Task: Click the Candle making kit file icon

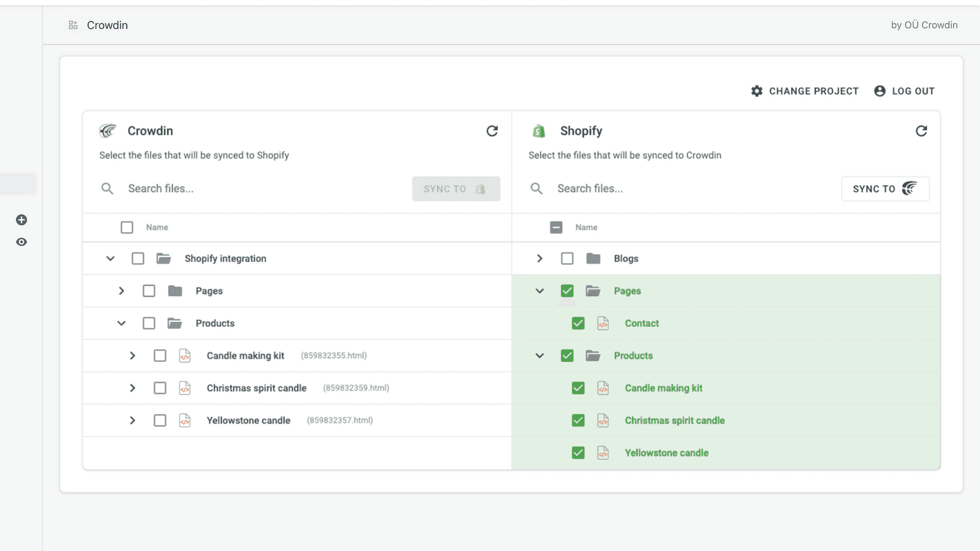Action: pos(185,355)
